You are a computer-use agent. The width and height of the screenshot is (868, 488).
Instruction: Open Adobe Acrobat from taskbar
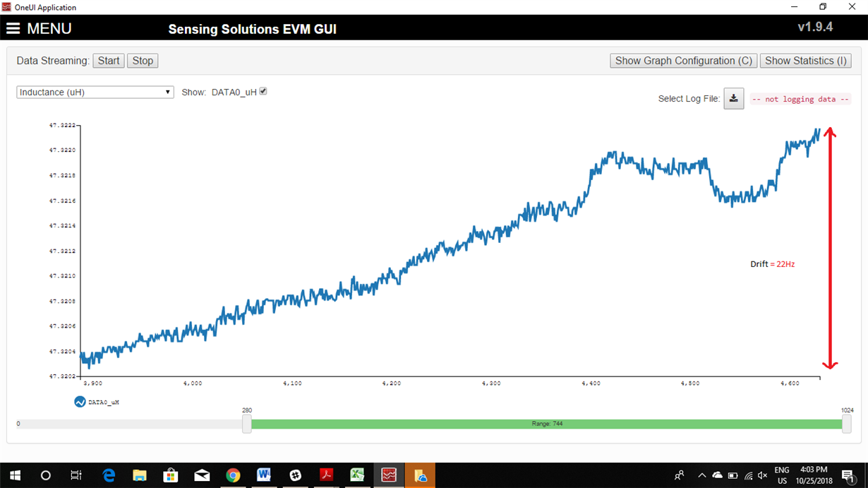326,475
